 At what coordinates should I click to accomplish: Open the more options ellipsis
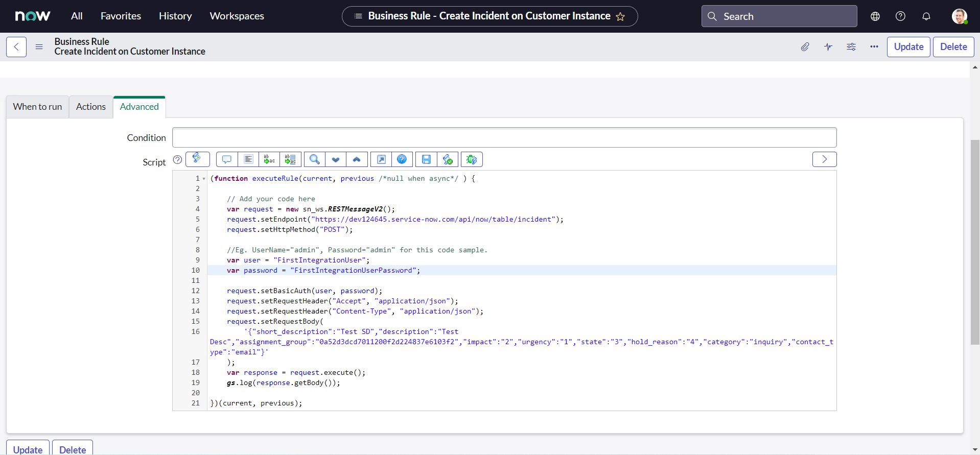[874, 47]
